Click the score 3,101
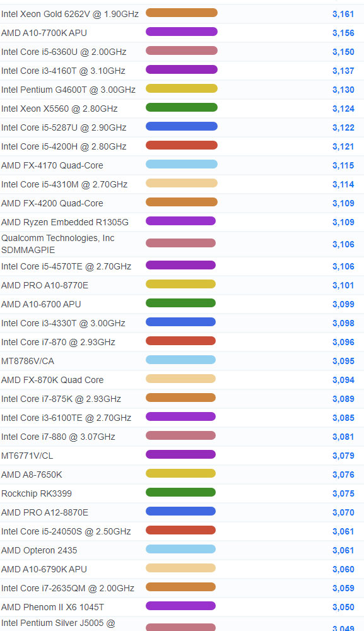 [343, 285]
